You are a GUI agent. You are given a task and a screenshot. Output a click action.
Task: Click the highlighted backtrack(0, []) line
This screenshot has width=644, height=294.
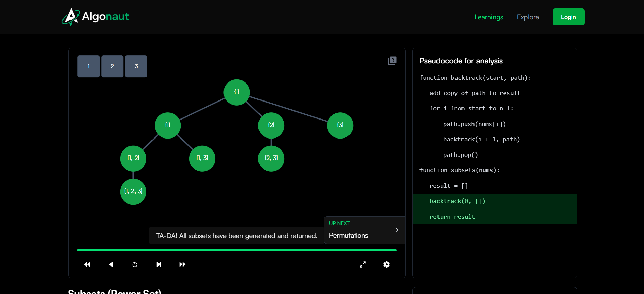457,201
